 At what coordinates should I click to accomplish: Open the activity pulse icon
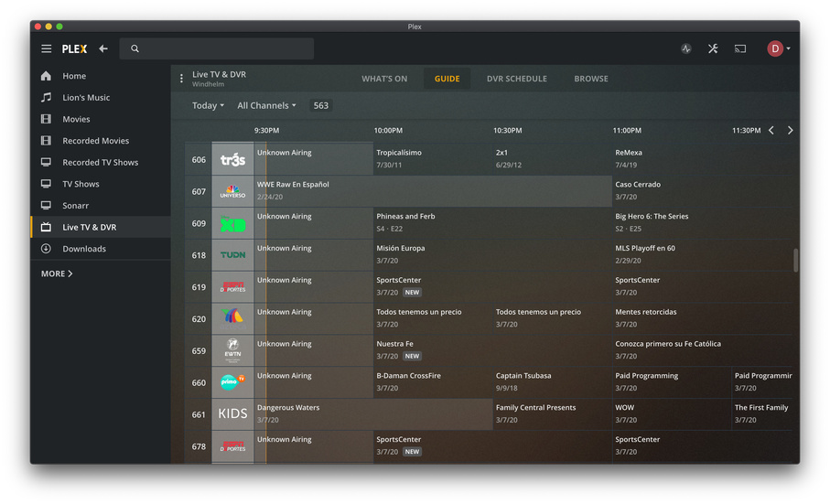coord(686,48)
